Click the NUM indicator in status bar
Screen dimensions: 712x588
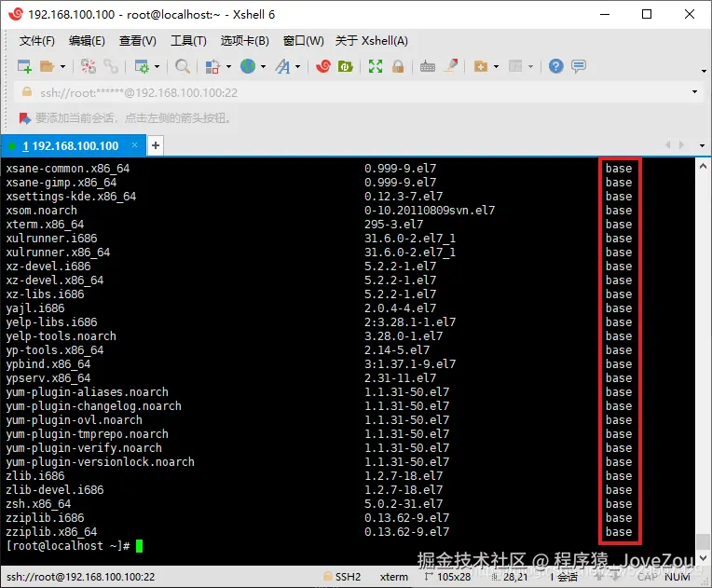point(677,577)
